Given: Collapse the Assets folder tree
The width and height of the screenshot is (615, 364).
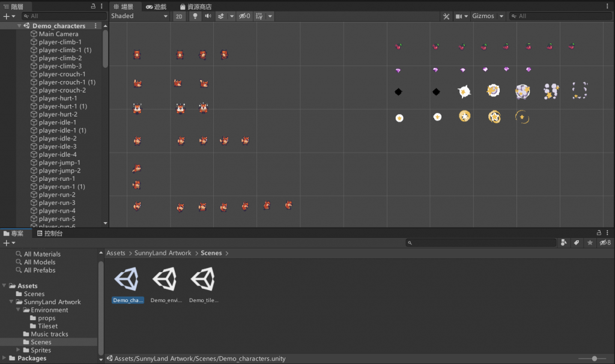Looking at the screenshot, I should tap(4, 285).
